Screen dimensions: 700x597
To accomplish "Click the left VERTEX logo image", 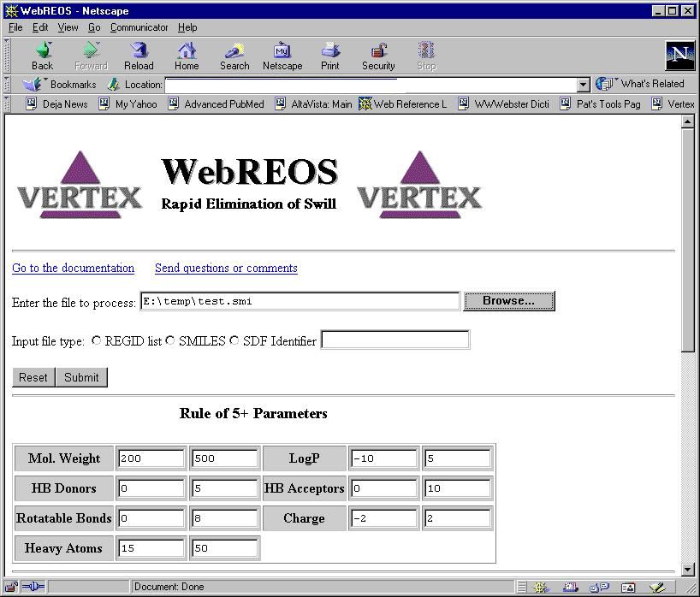I will point(80,184).
